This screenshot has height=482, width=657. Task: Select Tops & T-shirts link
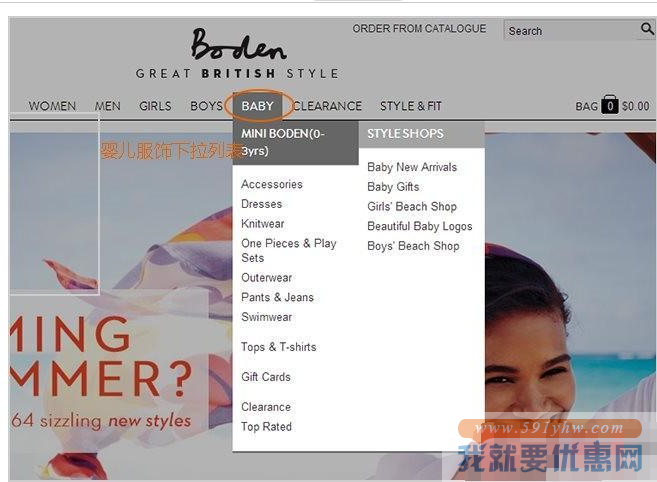point(278,347)
